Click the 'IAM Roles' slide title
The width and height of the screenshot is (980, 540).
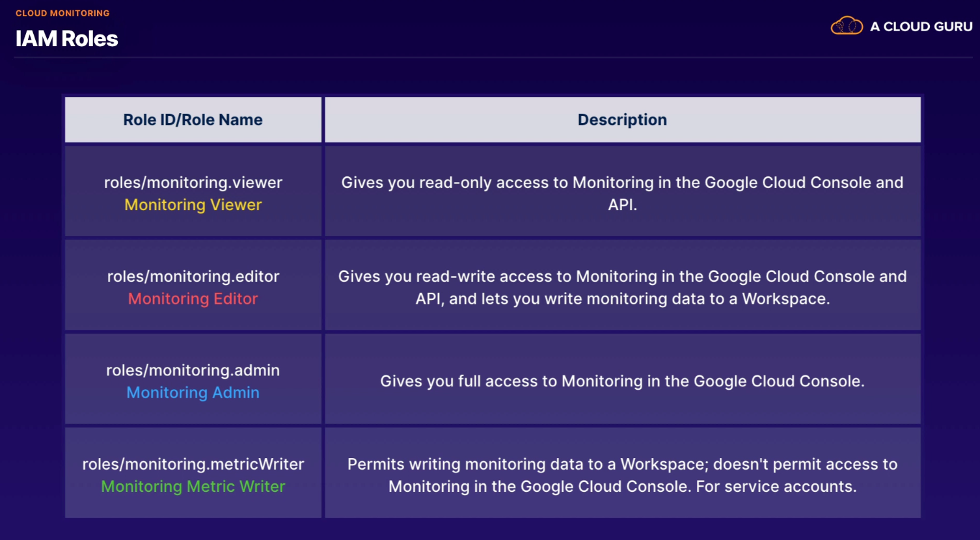tap(66, 39)
